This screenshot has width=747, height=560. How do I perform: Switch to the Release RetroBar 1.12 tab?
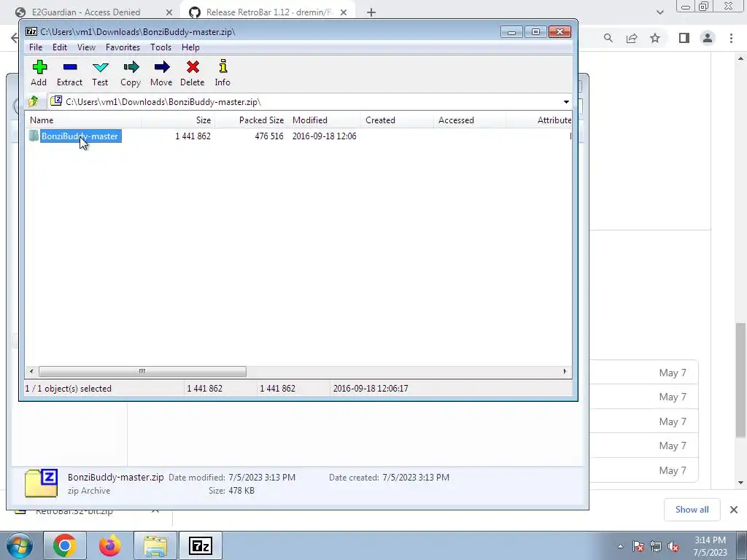[269, 12]
